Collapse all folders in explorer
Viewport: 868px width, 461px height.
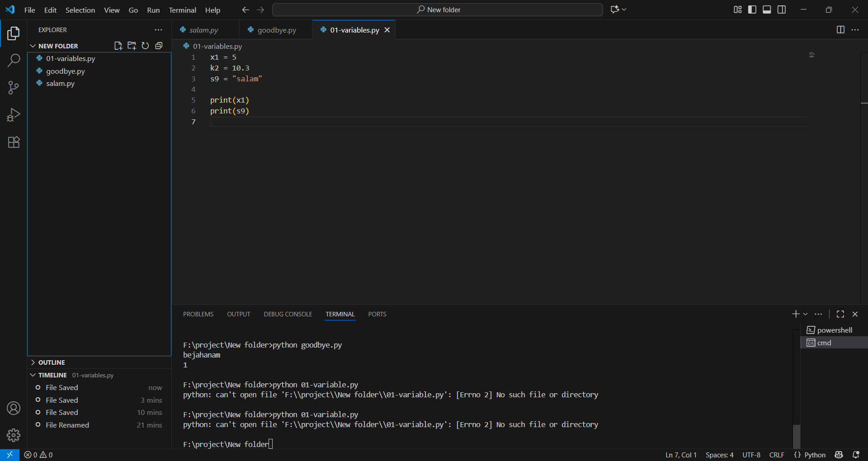(159, 46)
